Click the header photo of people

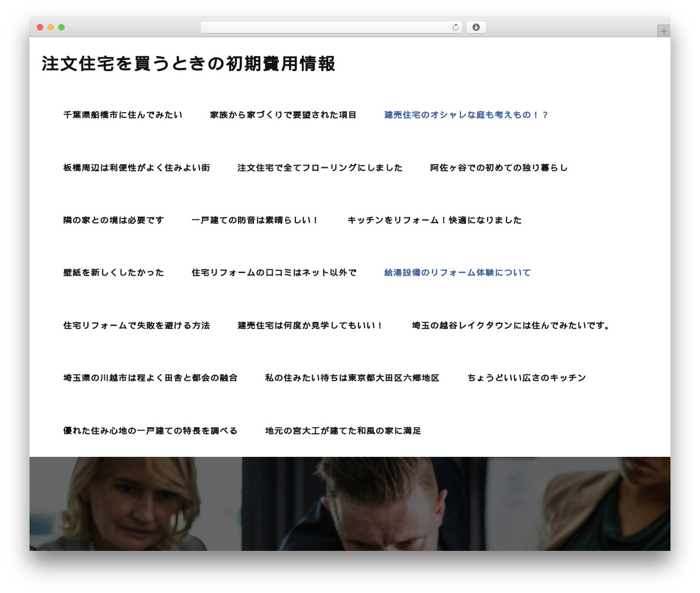350,504
